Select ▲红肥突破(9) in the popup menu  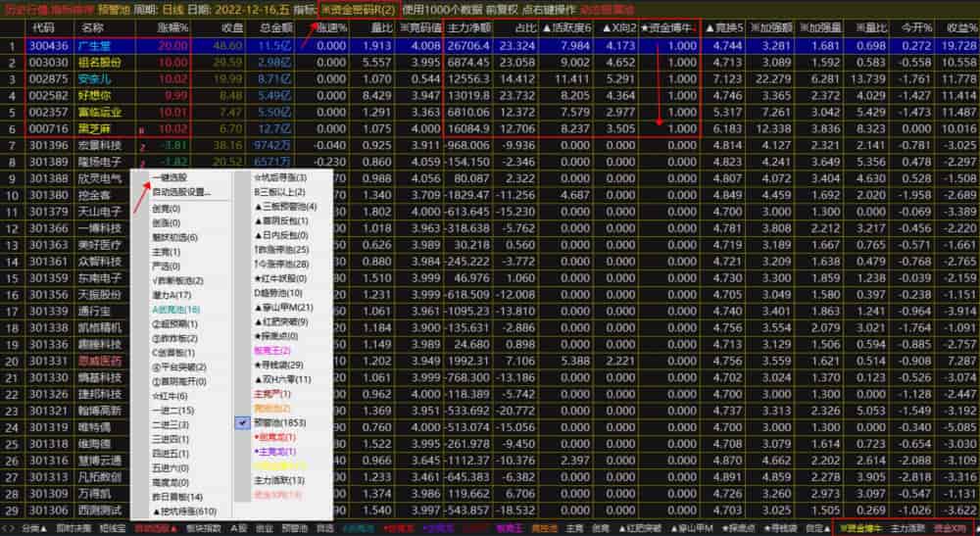280,321
